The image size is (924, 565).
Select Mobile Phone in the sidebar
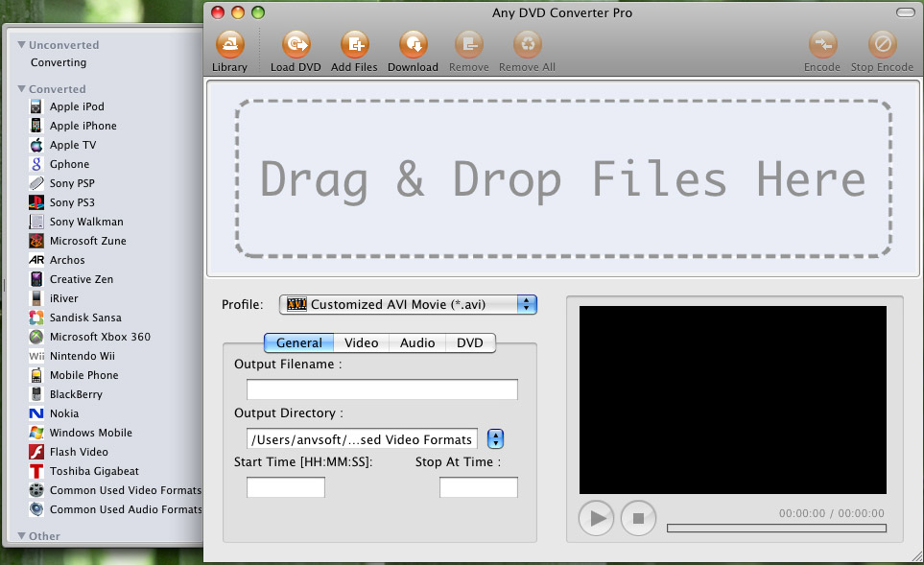(x=83, y=375)
